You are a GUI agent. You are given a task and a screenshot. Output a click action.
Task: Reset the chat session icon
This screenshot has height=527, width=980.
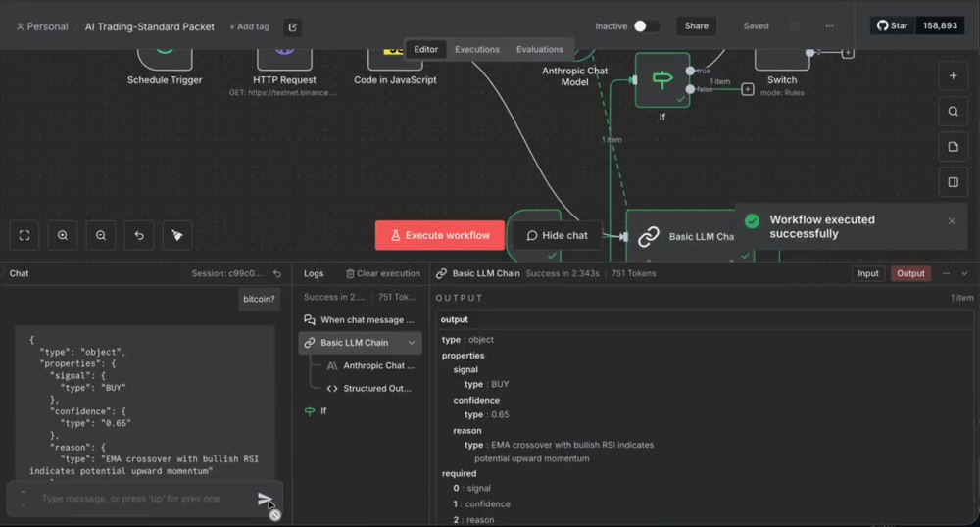coord(277,273)
